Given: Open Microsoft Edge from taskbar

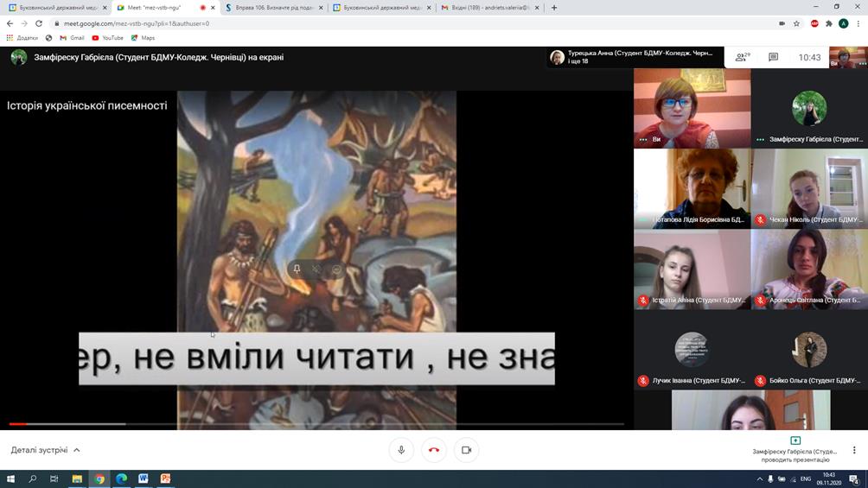Looking at the screenshot, I should pyautogui.click(x=121, y=478).
